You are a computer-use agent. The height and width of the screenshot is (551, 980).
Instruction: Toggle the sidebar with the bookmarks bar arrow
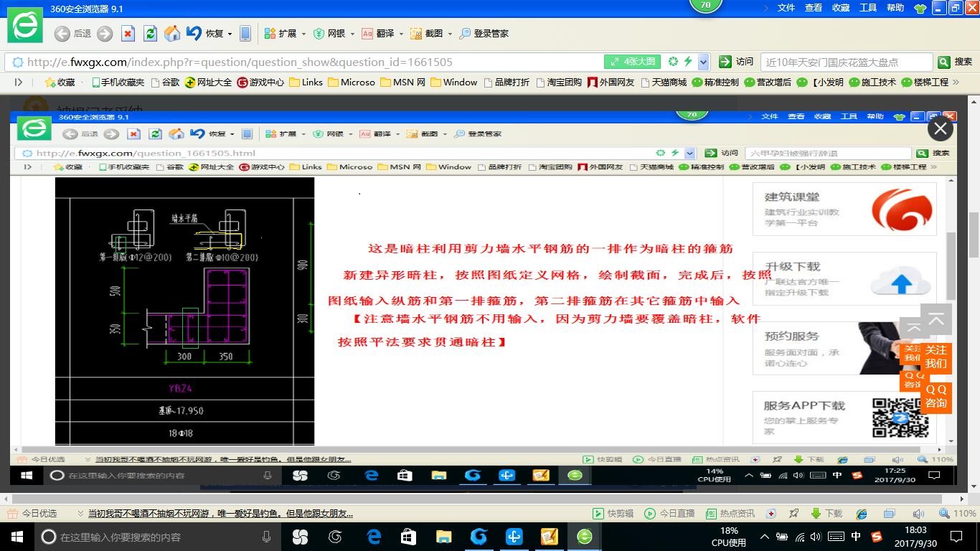click(19, 82)
